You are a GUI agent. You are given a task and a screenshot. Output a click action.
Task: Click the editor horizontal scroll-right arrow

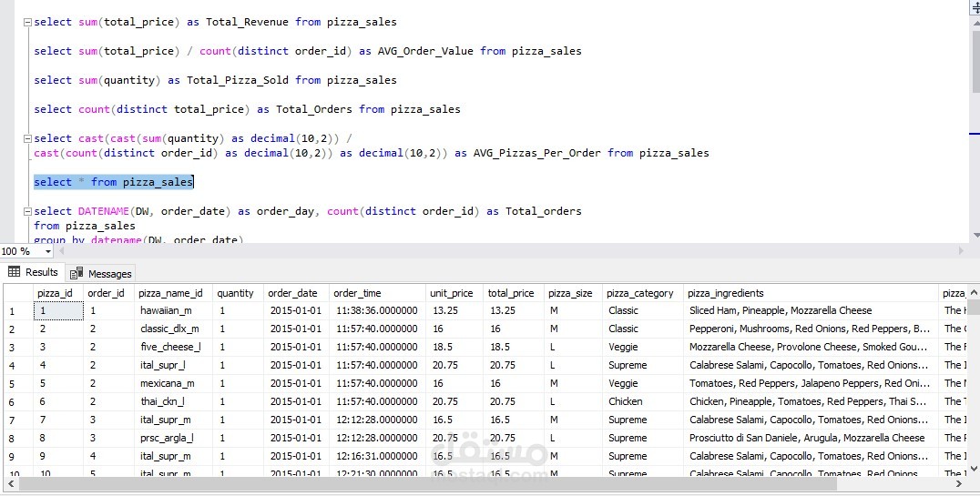point(961,251)
